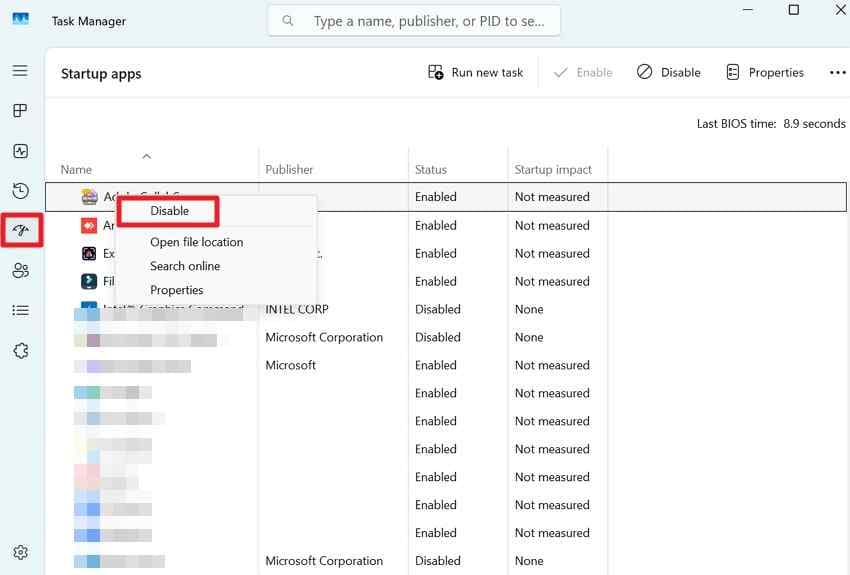Click the Run new task icon
The image size is (850, 575).
pyautogui.click(x=435, y=72)
